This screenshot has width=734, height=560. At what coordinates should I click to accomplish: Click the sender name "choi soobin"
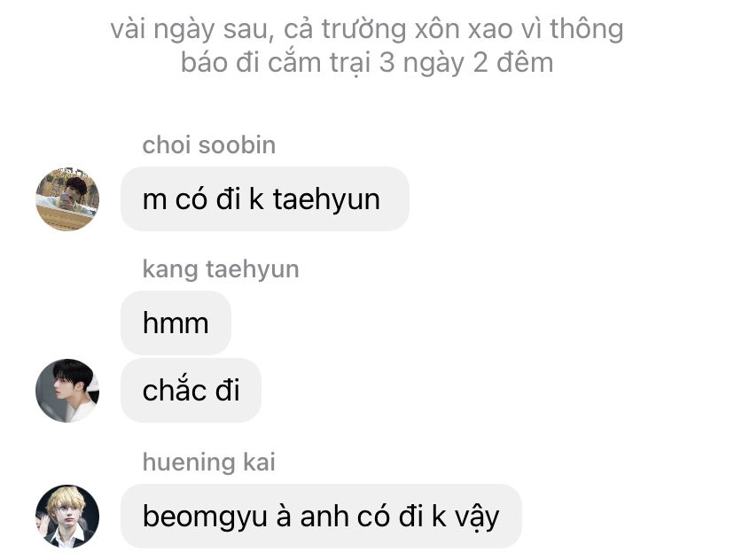(x=209, y=145)
